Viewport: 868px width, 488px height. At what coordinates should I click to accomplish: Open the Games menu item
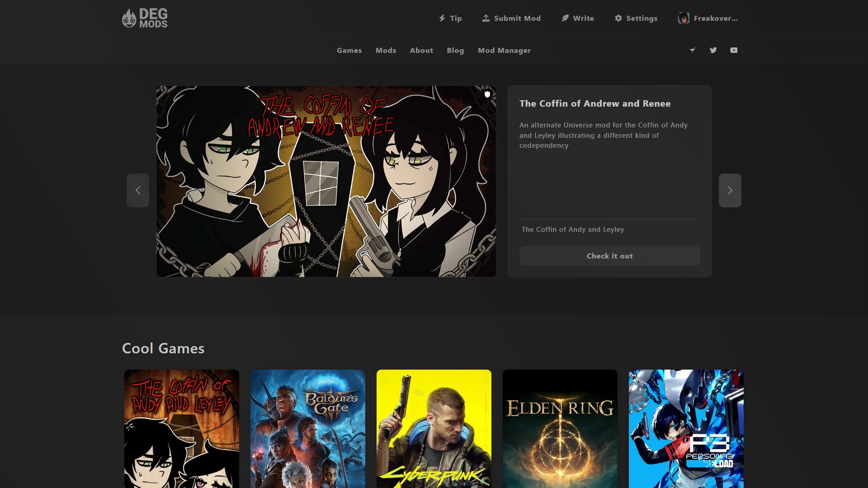click(349, 51)
